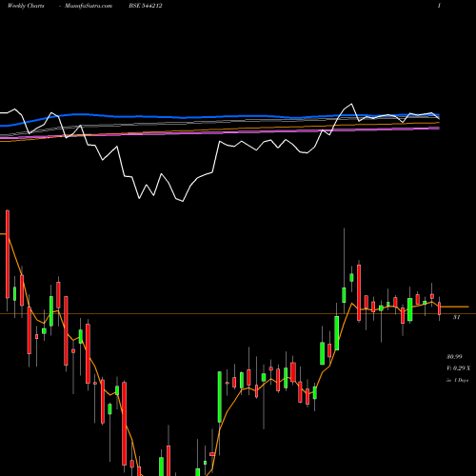Click the 'BSE 544212' symbol text
Image resolution: width=476 pixels, height=476 pixels.
coord(146,6)
